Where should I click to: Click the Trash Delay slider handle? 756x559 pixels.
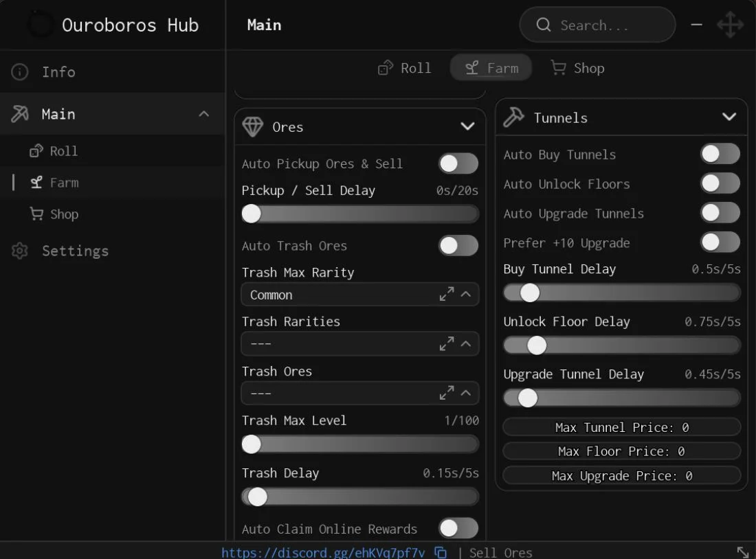[258, 497]
